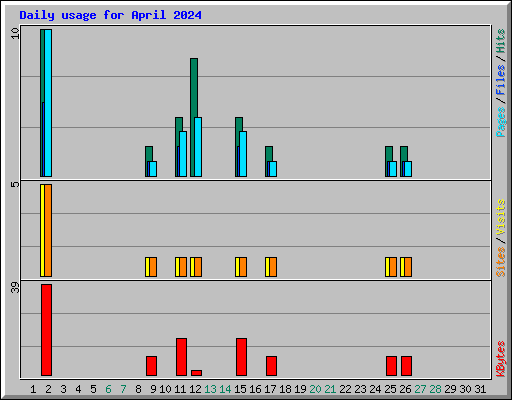Click the '10' scale value of hits chart
Viewport: 512px width, 400px height.
point(15,33)
